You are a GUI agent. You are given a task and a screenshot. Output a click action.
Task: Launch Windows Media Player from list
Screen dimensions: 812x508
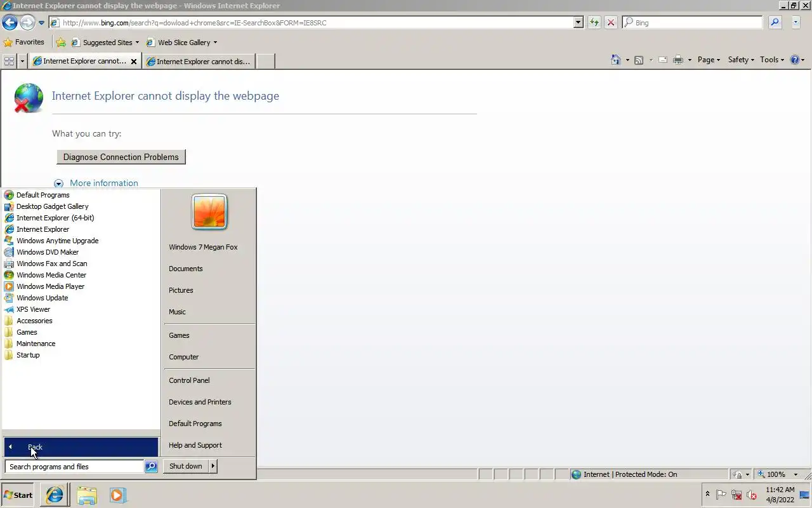[50, 286]
